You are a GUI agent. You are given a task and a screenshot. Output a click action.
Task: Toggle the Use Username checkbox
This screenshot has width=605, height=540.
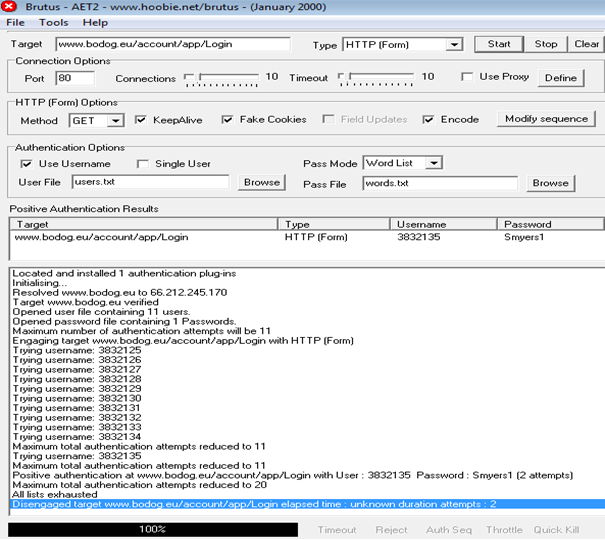pos(26,164)
